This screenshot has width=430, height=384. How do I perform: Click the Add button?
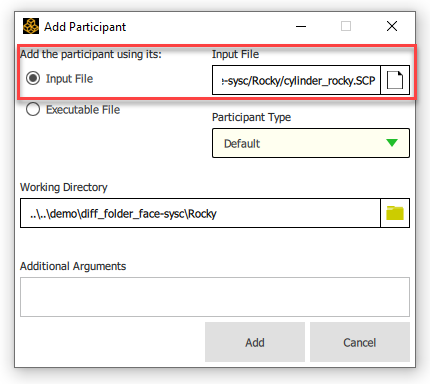point(255,342)
